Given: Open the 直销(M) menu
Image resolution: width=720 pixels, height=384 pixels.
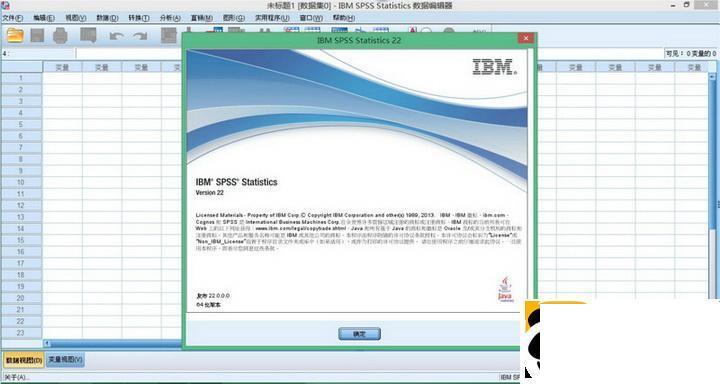Looking at the screenshot, I should click(x=202, y=18).
